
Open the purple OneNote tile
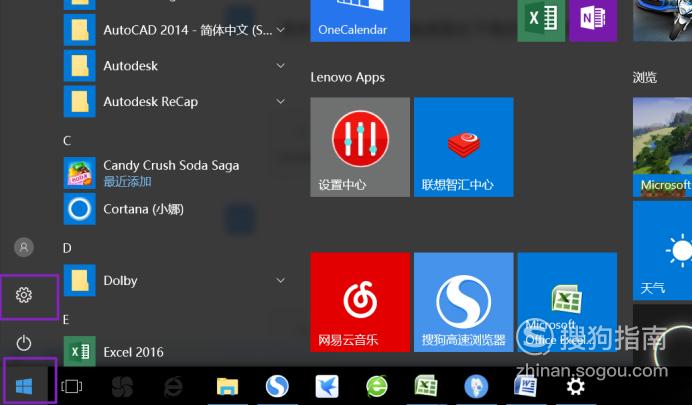[x=593, y=21]
